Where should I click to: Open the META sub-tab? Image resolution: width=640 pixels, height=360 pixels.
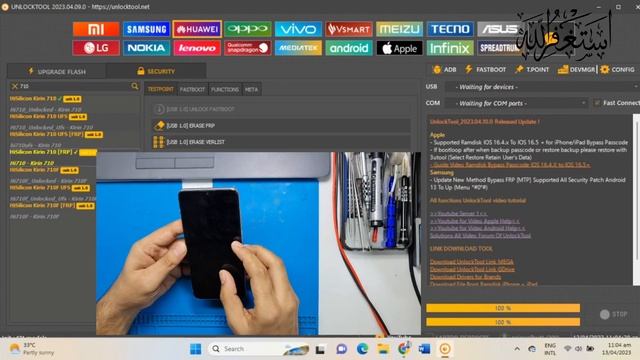[251, 89]
